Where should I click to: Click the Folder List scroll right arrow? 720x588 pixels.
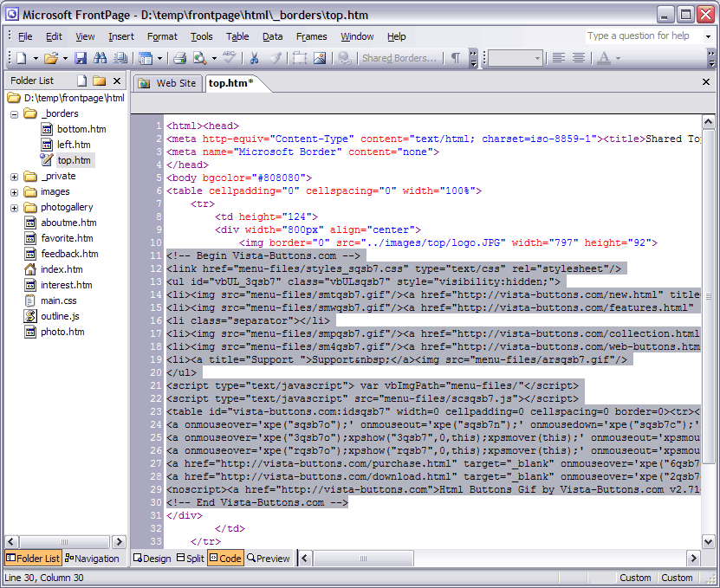pos(119,541)
